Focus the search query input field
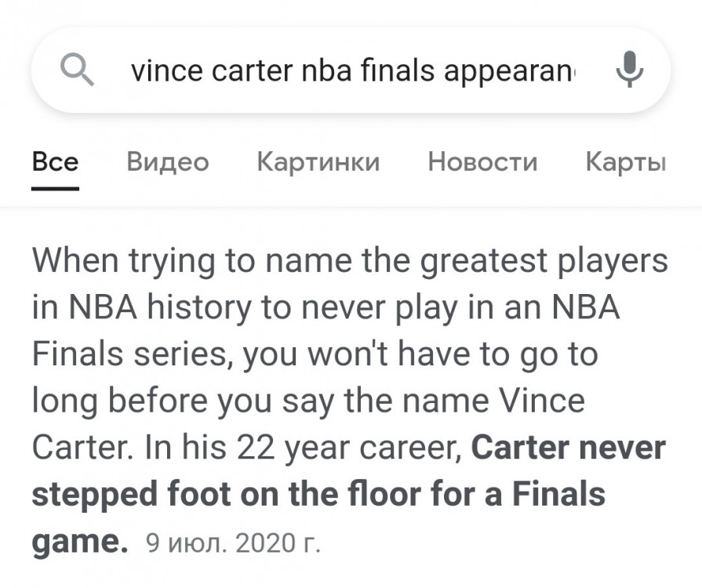Image resolution: width=702 pixels, height=588 pixels. coord(353,71)
